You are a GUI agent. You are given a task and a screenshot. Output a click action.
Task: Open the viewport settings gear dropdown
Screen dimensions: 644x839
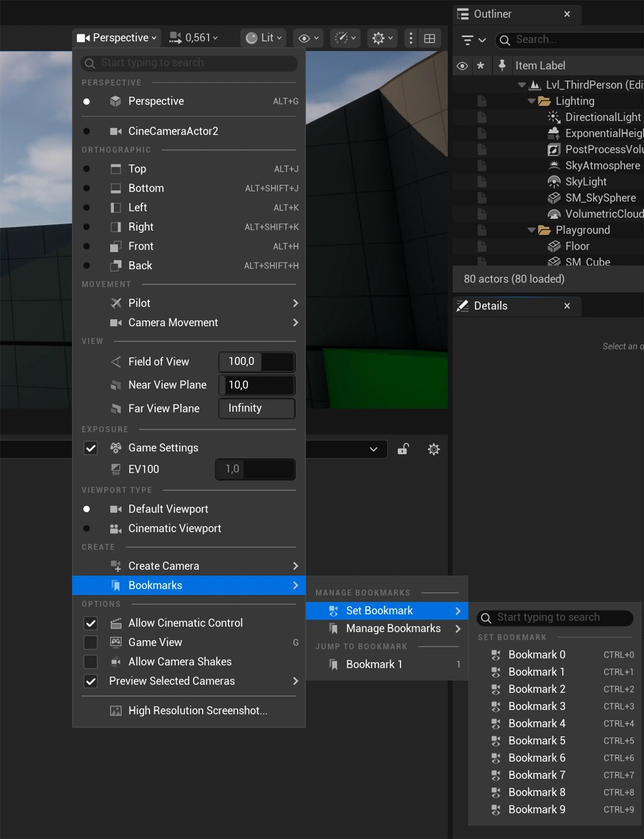click(382, 38)
